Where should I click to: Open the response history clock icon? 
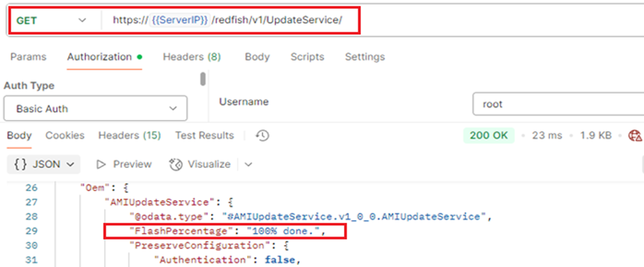point(263,136)
